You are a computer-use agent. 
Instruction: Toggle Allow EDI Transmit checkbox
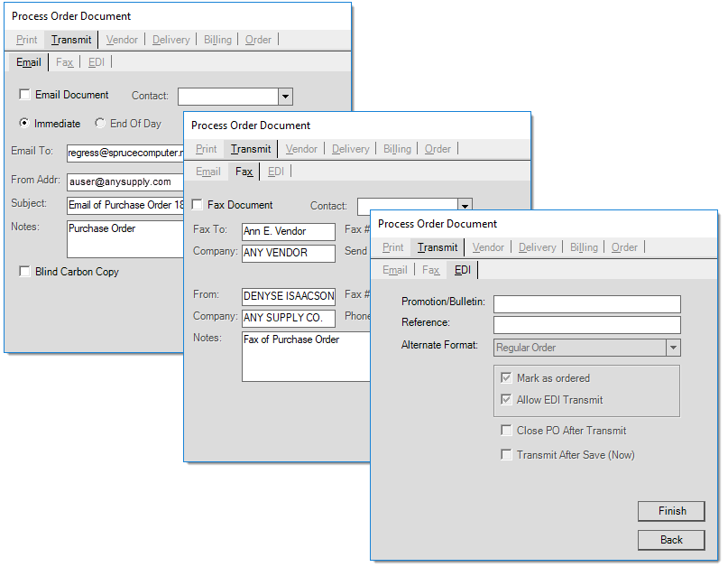click(506, 400)
